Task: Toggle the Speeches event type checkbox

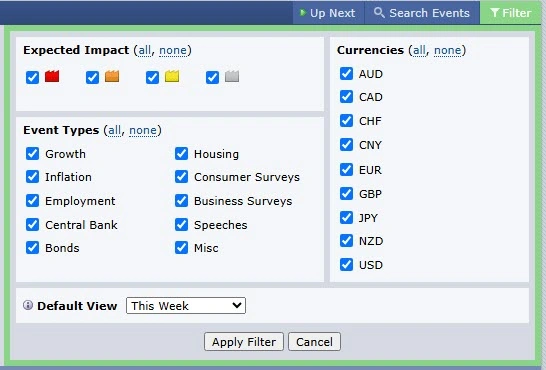Action: [181, 225]
